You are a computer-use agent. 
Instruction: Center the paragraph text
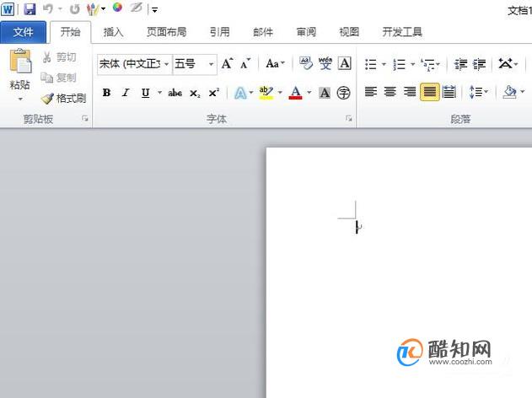(390, 92)
